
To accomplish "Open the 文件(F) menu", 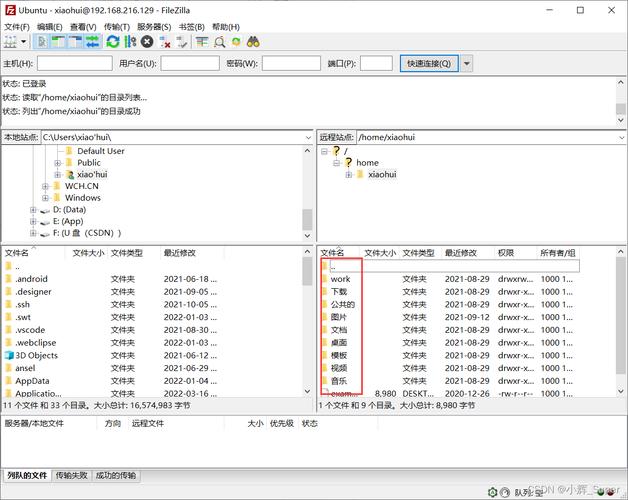I will (17, 27).
